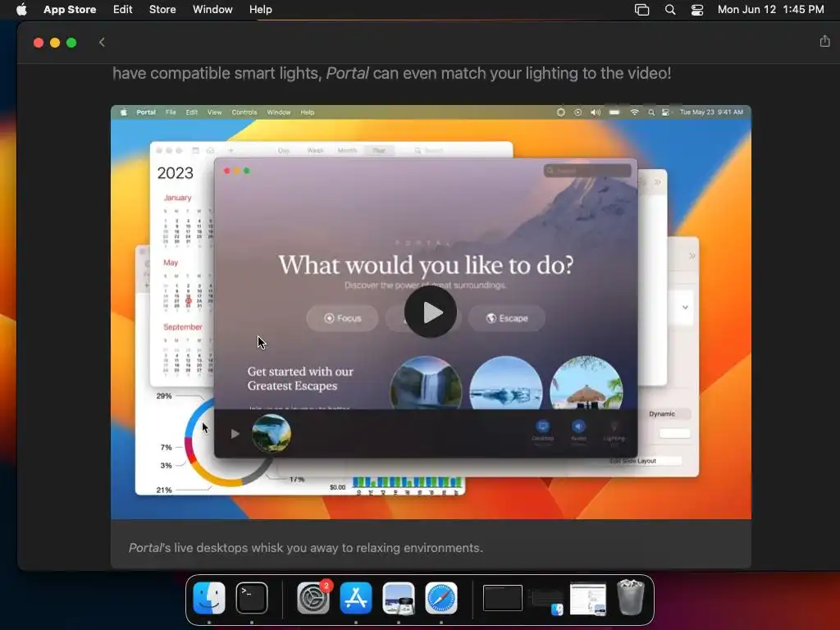Open Control Center from the menu bar

coord(697,10)
